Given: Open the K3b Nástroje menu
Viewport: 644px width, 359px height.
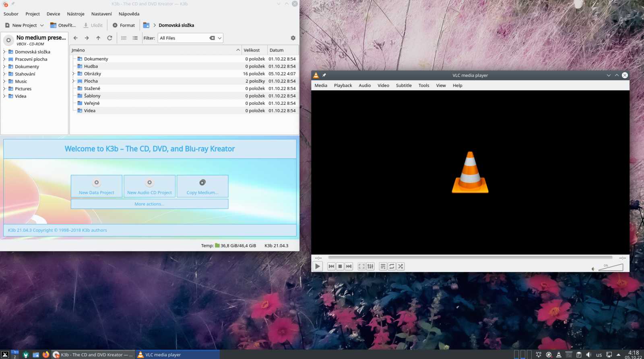Looking at the screenshot, I should click(x=76, y=14).
